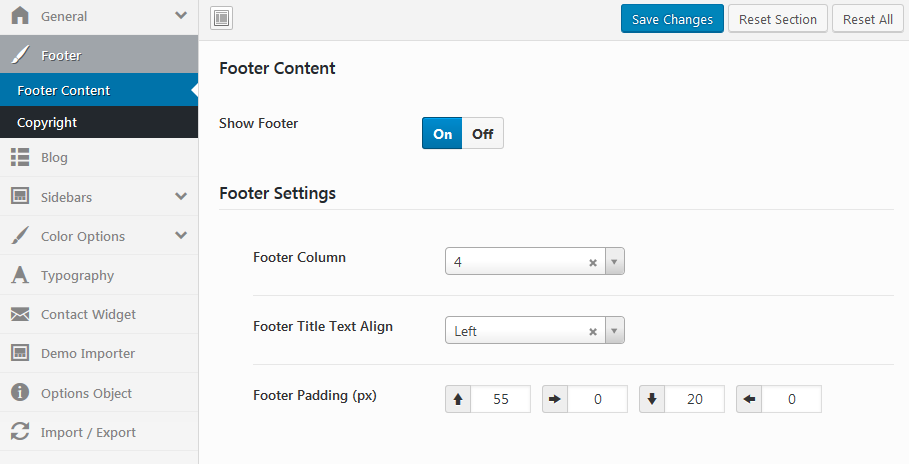
Task: Click the Color Options brush icon
Action: point(19,236)
